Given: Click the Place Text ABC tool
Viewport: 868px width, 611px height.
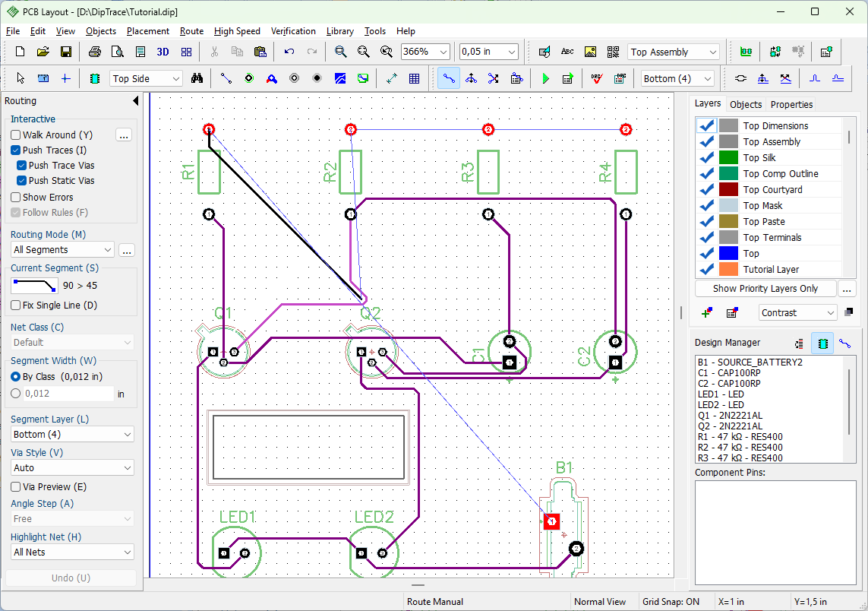Looking at the screenshot, I should point(567,52).
